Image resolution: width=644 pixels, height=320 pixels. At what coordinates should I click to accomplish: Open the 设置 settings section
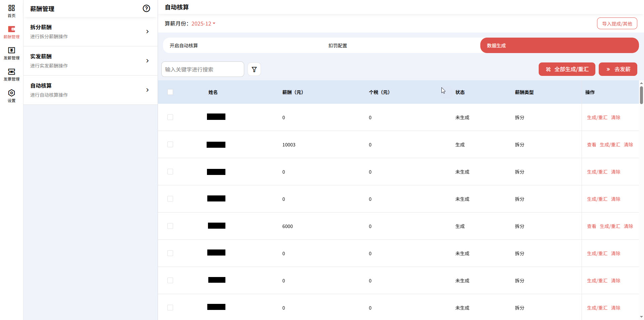[x=11, y=96]
